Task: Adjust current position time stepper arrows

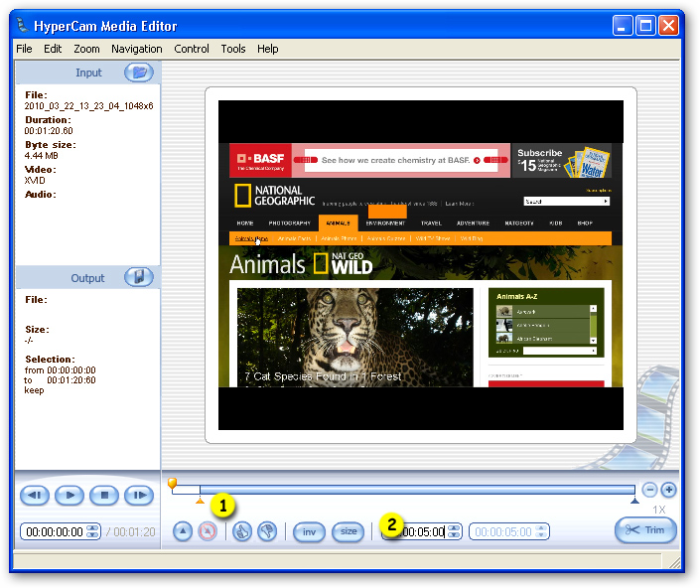Action: (92, 531)
